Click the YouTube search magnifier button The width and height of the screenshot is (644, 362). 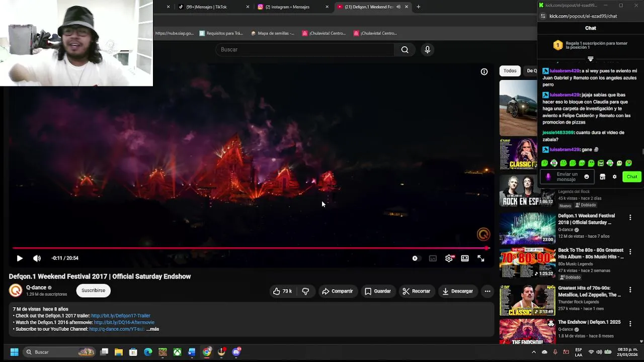point(405,50)
